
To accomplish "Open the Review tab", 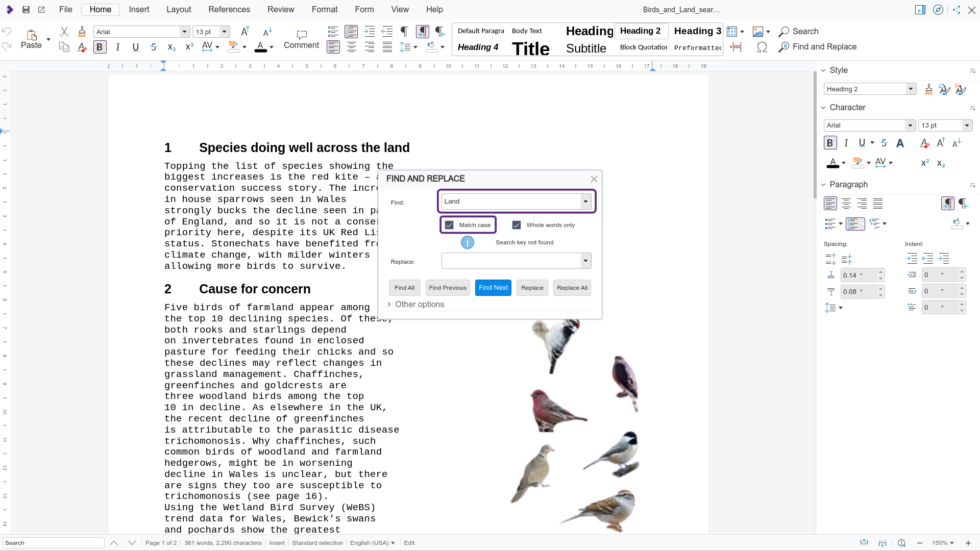I will coord(281,9).
